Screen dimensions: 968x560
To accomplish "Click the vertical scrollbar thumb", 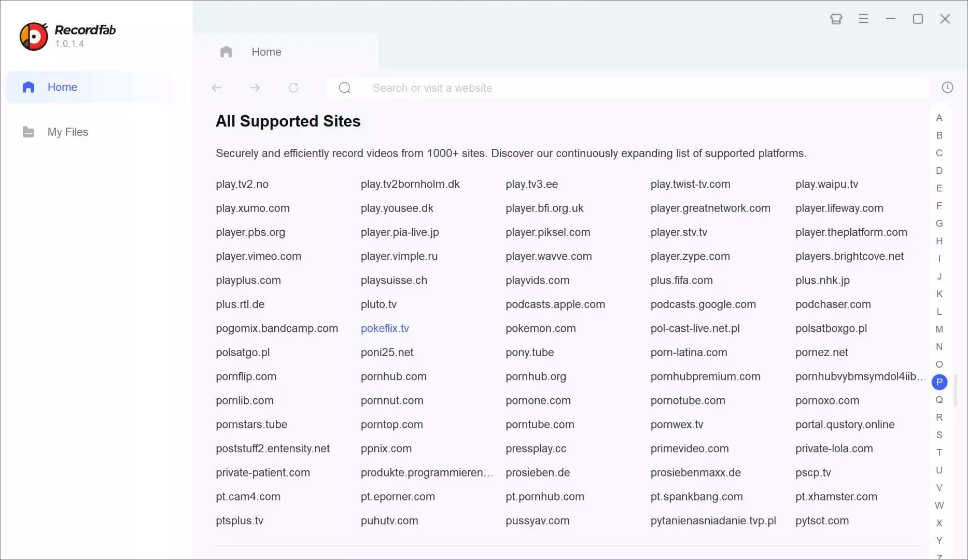I will click(955, 389).
